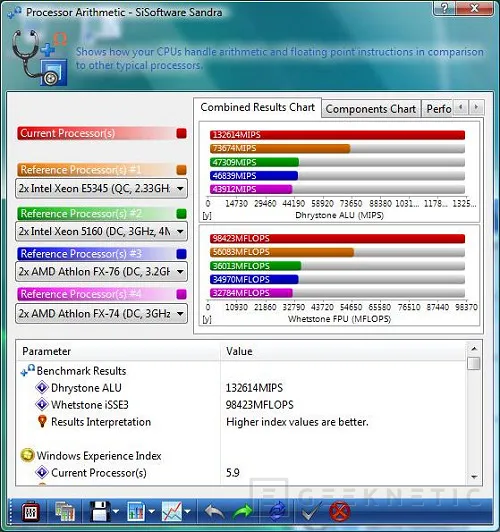500x532 pixels.
Task: Click the help question mark button
Action: [x=444, y=8]
